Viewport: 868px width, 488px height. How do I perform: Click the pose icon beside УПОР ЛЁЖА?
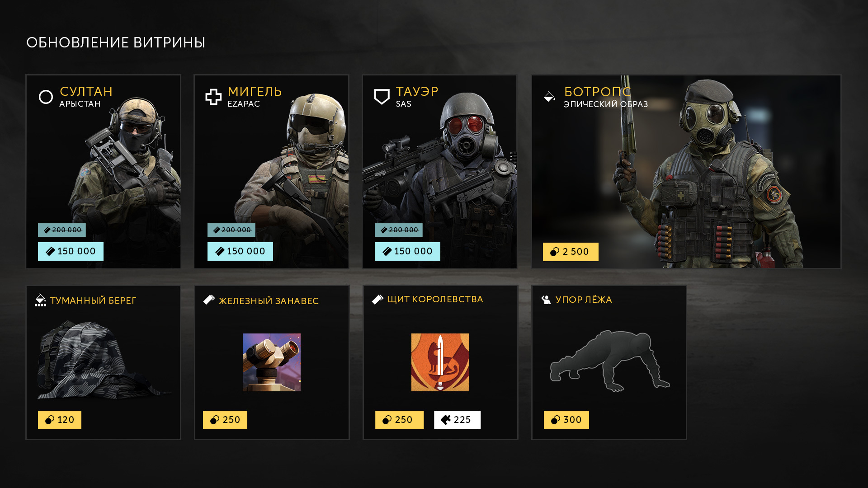point(546,300)
